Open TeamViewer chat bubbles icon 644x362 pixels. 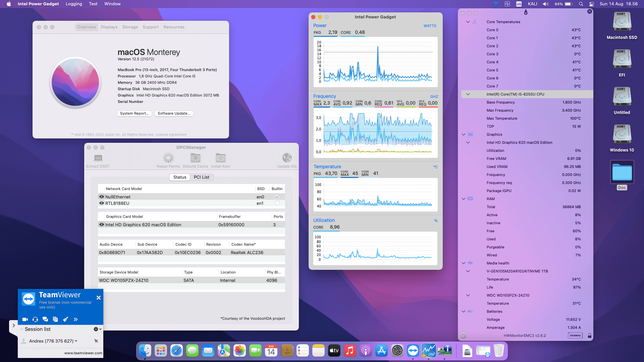pyautogui.click(x=45, y=319)
